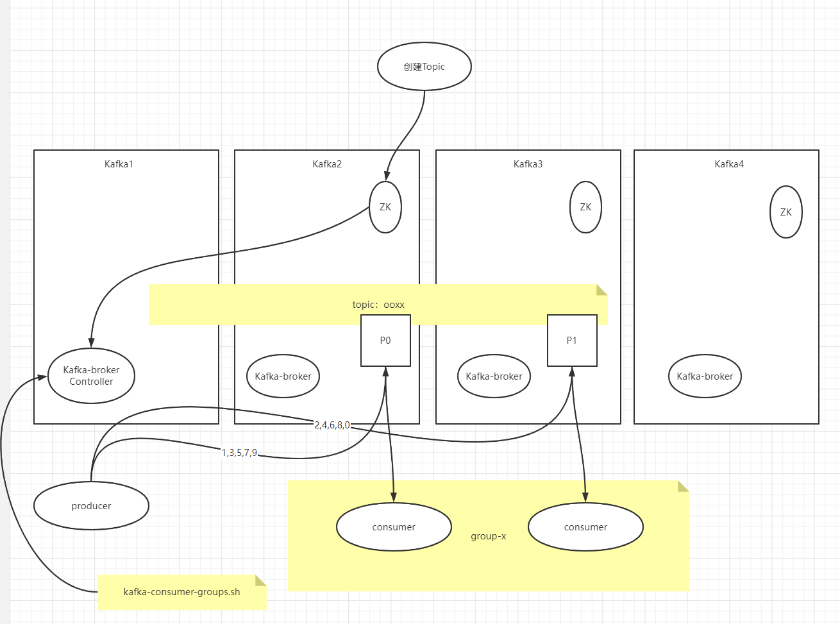Select the producer ellipse

point(91,506)
